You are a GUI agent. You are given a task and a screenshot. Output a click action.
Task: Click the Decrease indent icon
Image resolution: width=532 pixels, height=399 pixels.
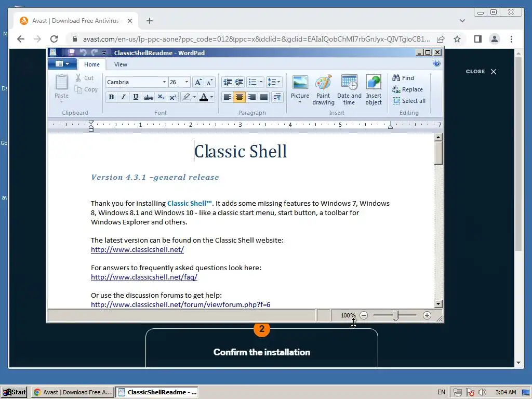click(228, 82)
